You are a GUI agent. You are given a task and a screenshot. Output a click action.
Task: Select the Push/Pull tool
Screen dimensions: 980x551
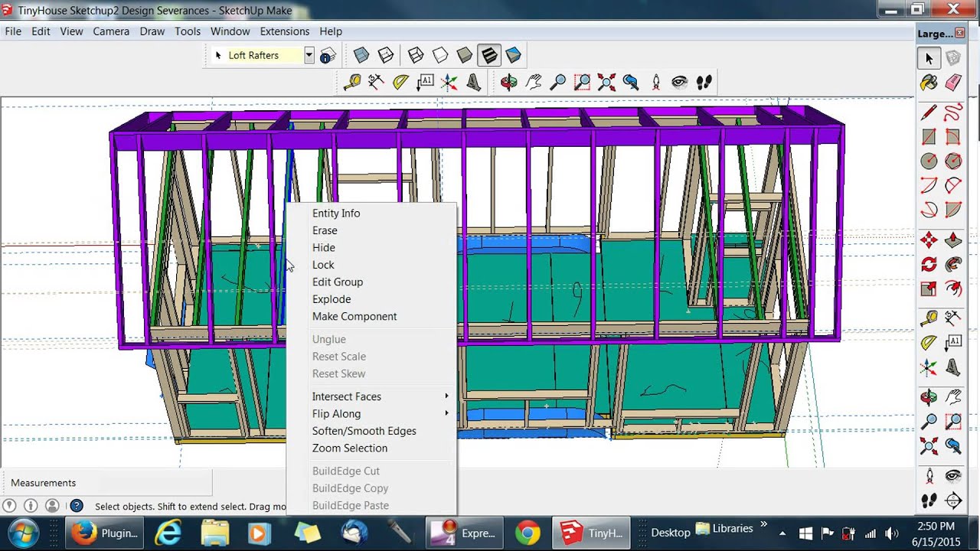[x=953, y=241]
